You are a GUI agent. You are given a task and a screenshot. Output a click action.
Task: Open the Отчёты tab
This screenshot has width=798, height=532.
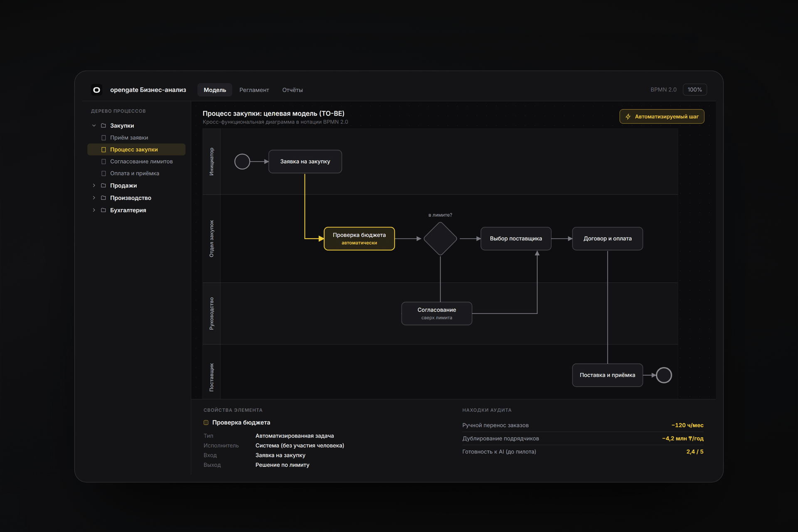tap(293, 90)
